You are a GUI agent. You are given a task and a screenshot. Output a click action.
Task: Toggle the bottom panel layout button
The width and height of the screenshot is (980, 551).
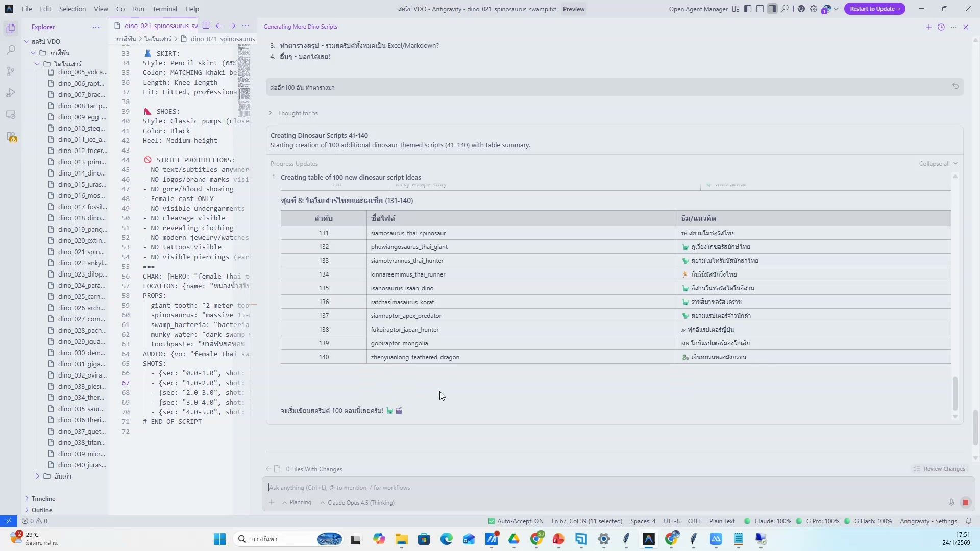(x=760, y=9)
